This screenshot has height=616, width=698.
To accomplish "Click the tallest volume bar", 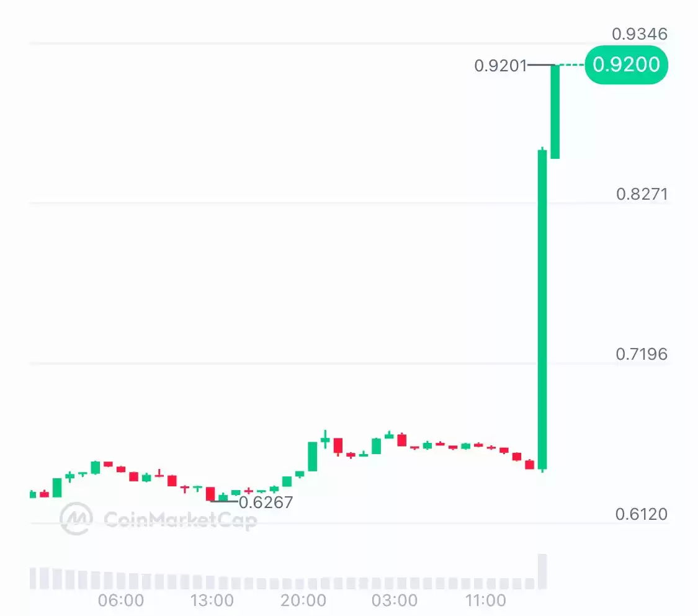I will [542, 571].
